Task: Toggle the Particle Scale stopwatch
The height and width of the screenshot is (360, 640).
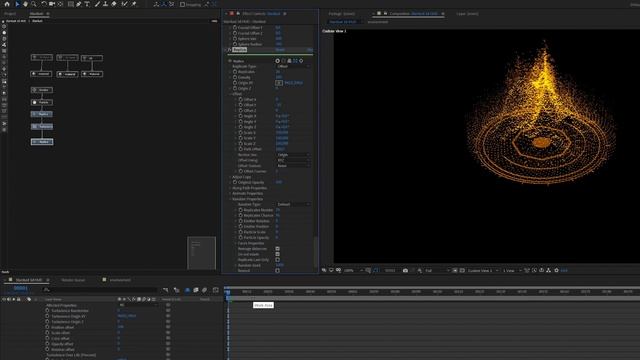Action: click(240, 232)
